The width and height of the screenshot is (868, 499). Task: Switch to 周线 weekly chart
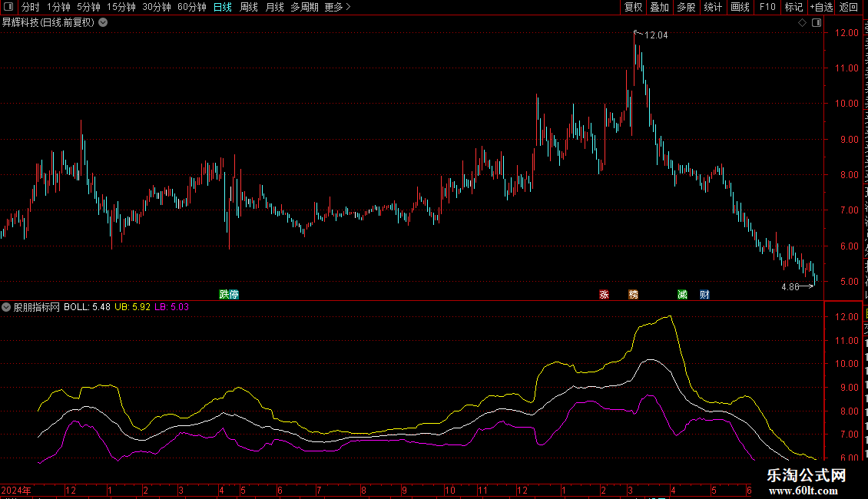click(x=249, y=7)
